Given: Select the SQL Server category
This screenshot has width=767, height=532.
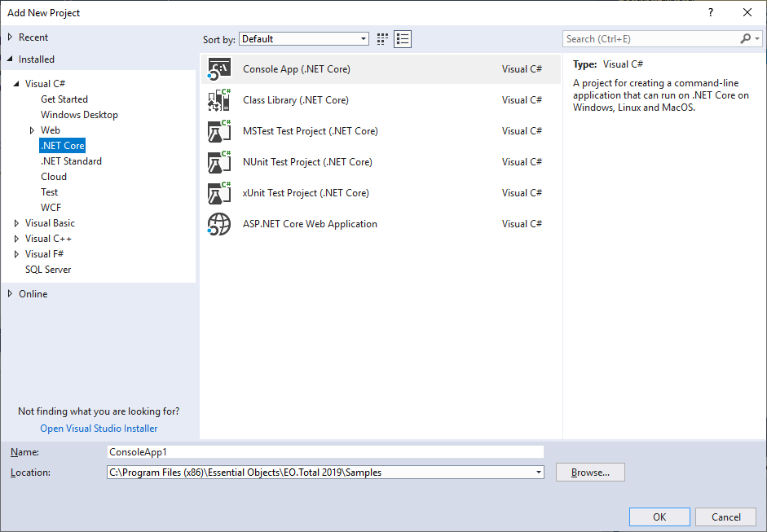Looking at the screenshot, I should click(48, 270).
